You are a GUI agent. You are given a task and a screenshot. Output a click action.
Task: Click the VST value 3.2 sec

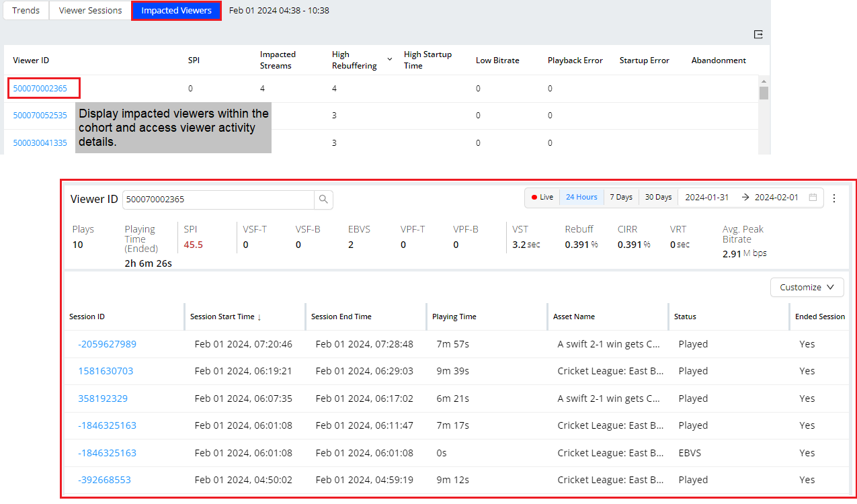coord(526,245)
